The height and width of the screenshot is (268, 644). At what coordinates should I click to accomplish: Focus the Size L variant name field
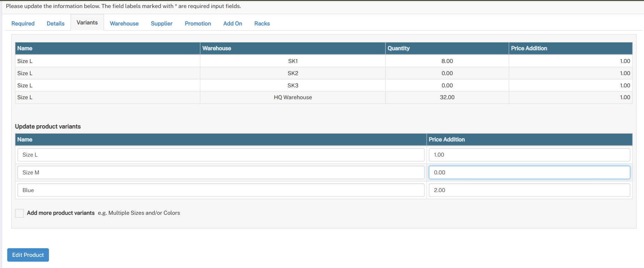(221, 155)
